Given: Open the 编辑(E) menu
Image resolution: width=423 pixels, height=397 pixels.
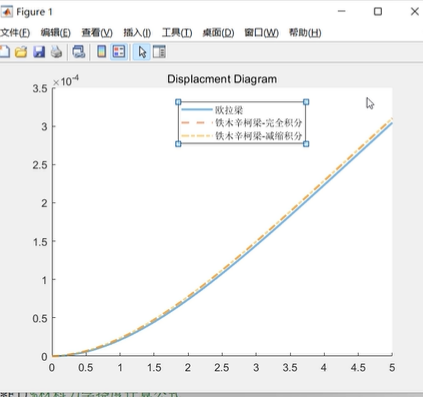Looking at the screenshot, I should 56,33.
